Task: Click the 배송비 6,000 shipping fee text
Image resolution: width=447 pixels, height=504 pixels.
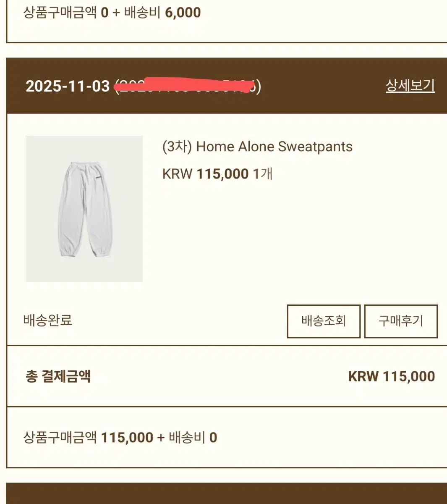Action: click(x=162, y=13)
